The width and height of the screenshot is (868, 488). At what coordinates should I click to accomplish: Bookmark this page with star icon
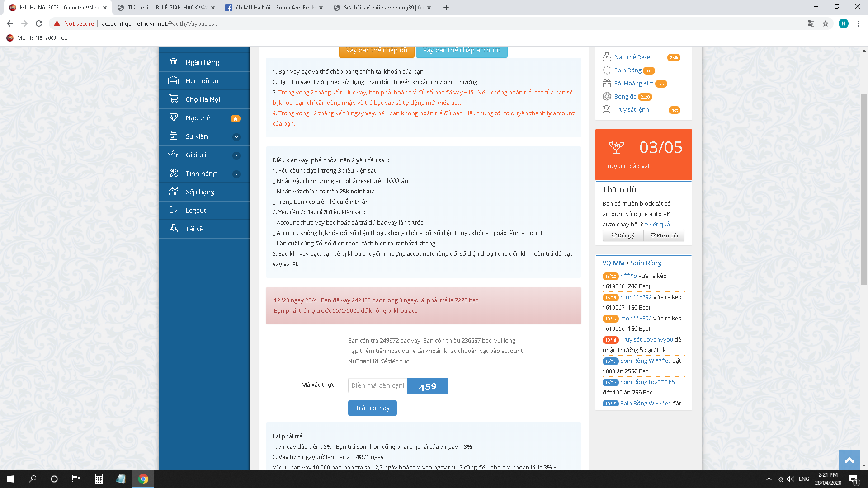pyautogui.click(x=826, y=23)
